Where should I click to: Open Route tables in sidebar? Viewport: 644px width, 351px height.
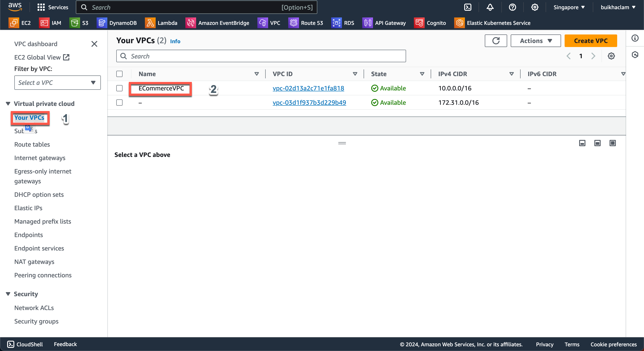pyautogui.click(x=32, y=144)
